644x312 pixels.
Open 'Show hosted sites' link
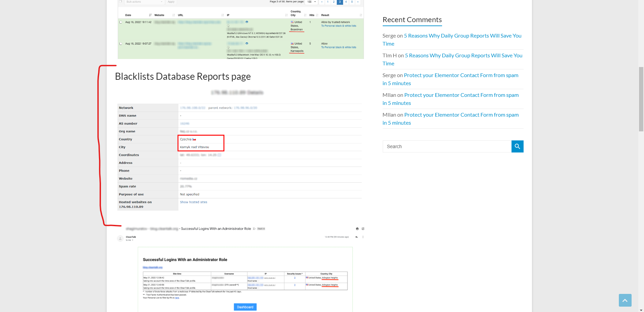click(x=194, y=202)
